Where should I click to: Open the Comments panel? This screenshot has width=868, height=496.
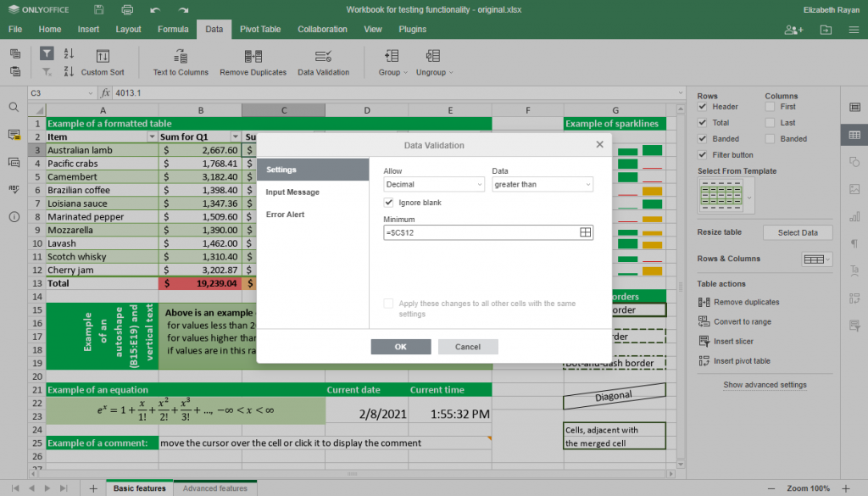click(x=15, y=134)
